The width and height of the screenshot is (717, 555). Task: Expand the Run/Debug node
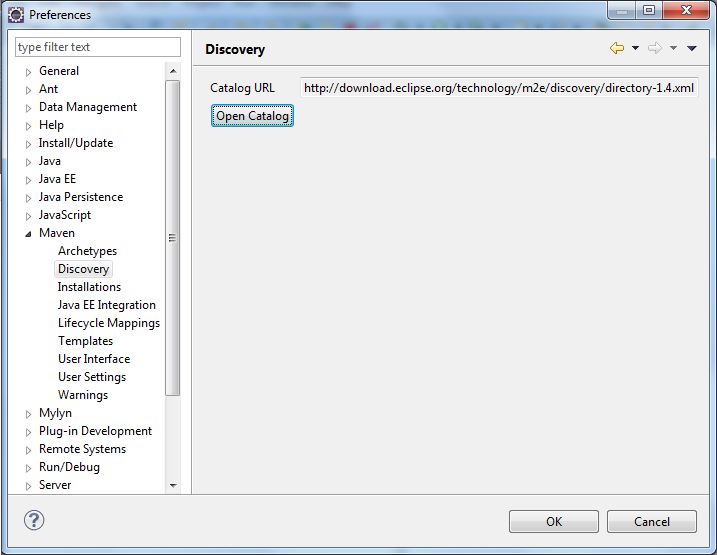(28, 468)
